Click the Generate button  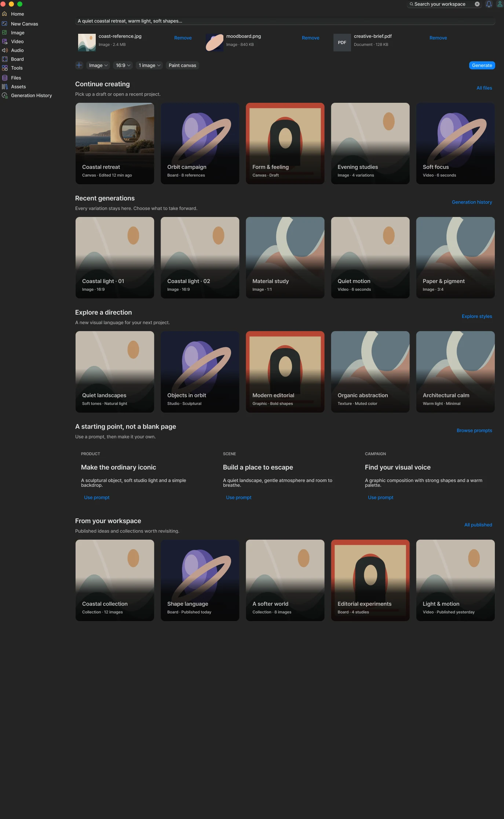pos(482,65)
